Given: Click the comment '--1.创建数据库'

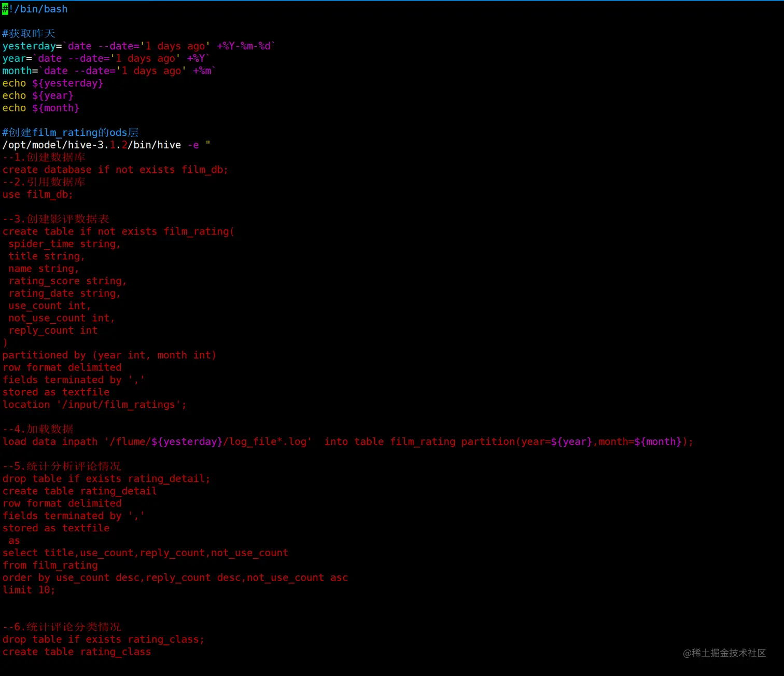Looking at the screenshot, I should click(x=44, y=157).
